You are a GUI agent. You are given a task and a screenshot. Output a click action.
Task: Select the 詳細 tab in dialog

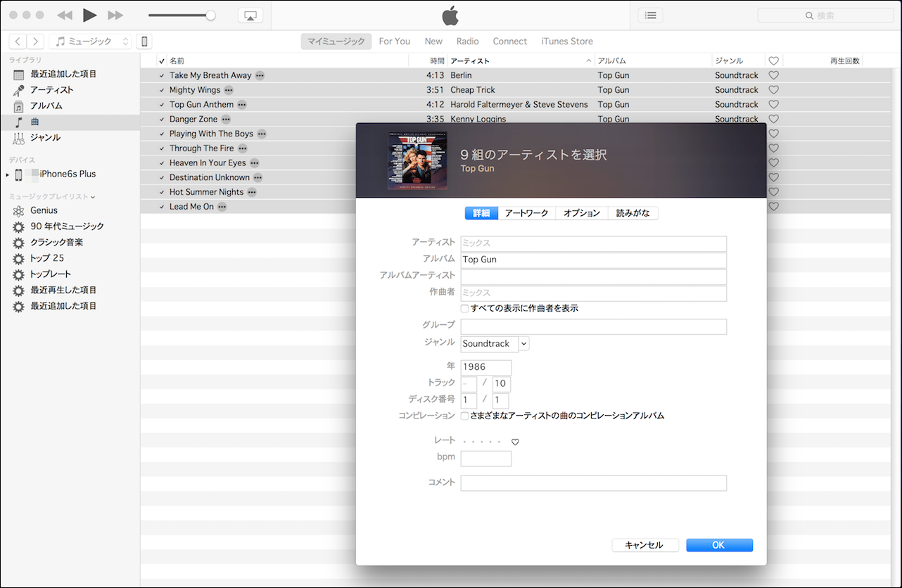(481, 213)
